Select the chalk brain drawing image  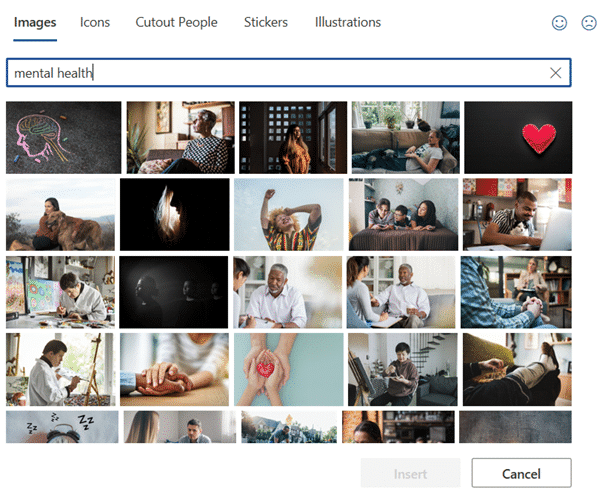point(62,137)
